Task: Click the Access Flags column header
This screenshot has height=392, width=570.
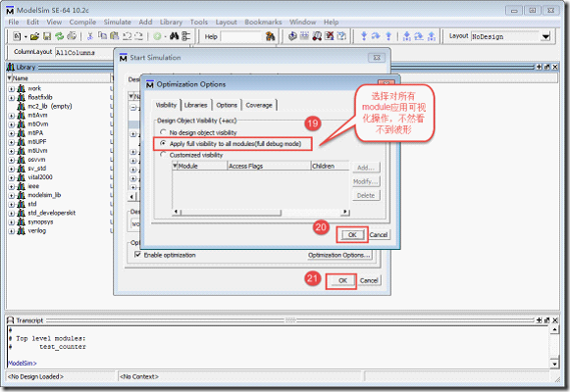Action: pyautogui.click(x=269, y=166)
